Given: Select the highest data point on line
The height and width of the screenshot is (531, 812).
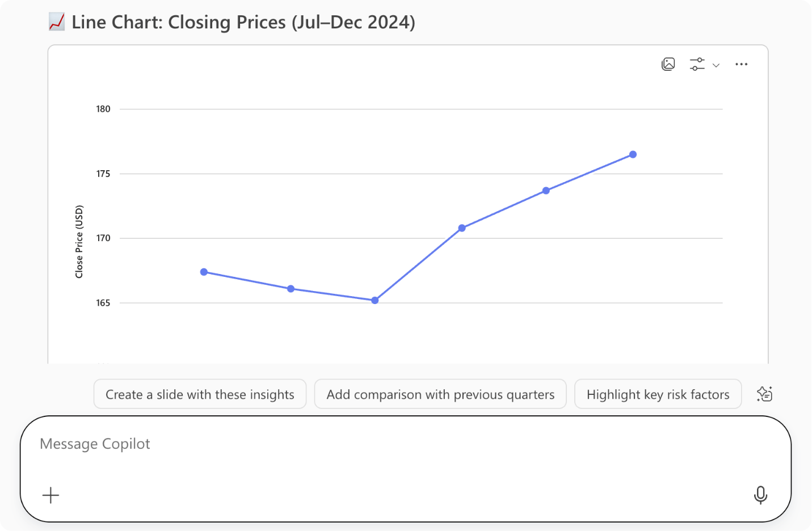Looking at the screenshot, I should [x=633, y=154].
